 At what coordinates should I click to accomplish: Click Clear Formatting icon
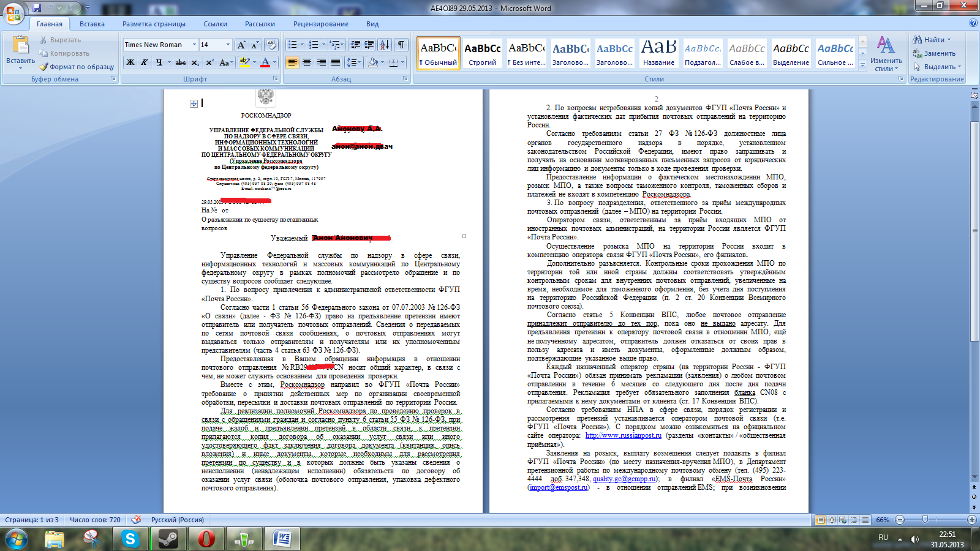pyautogui.click(x=272, y=45)
